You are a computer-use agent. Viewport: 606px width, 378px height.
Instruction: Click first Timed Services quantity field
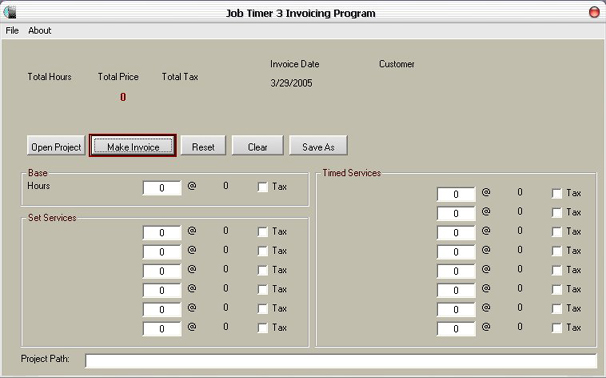(x=456, y=194)
